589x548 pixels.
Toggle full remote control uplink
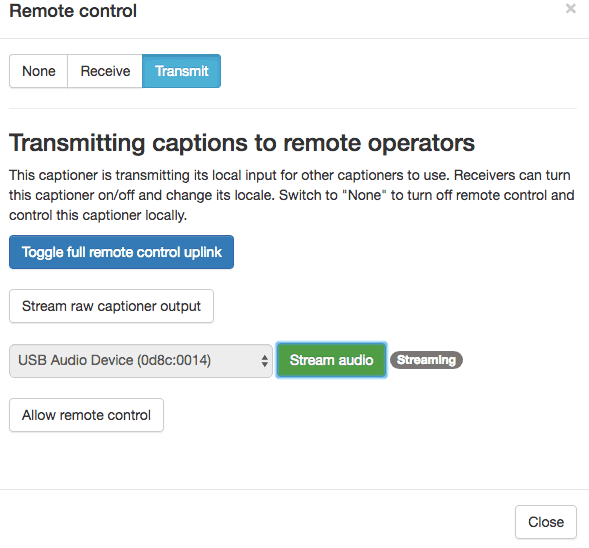121,252
